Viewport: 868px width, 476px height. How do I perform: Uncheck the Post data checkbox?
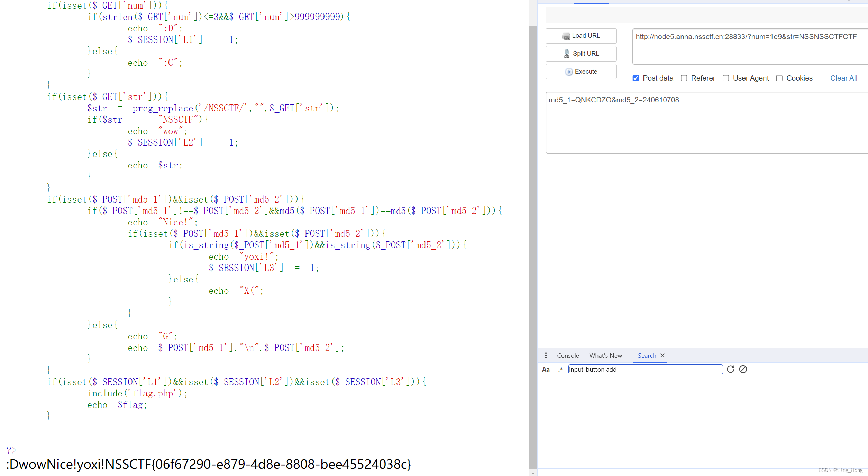[x=636, y=78]
